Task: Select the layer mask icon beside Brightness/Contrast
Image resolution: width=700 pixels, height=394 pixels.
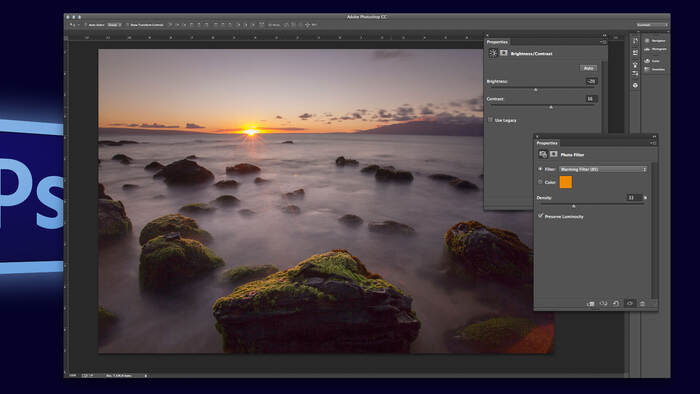Action: [x=504, y=53]
